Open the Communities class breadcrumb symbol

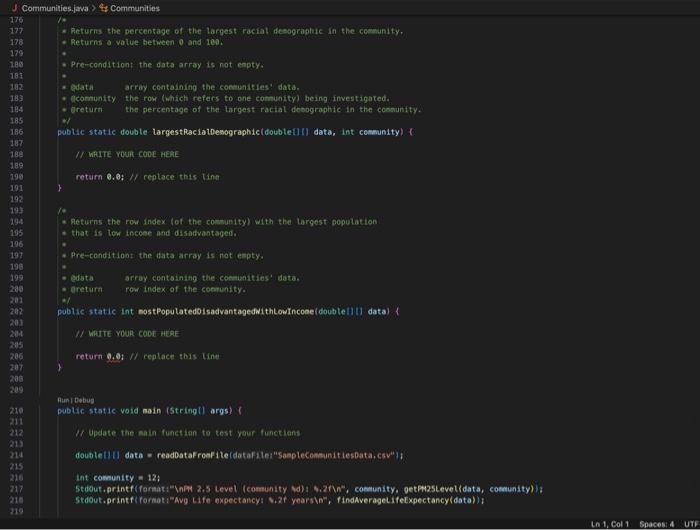[x=135, y=8]
